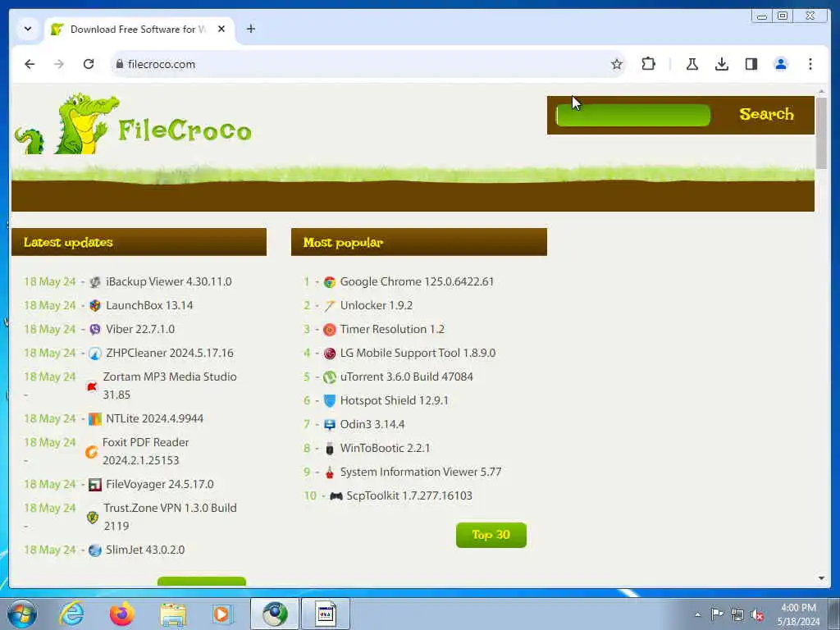
Task: Launch Firefox from taskbar
Action: point(122,614)
